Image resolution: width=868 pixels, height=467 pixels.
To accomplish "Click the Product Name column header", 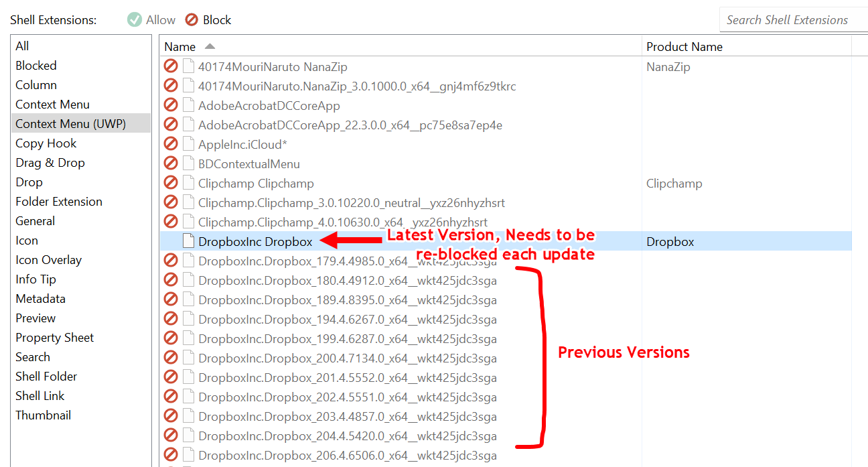I will coord(684,47).
